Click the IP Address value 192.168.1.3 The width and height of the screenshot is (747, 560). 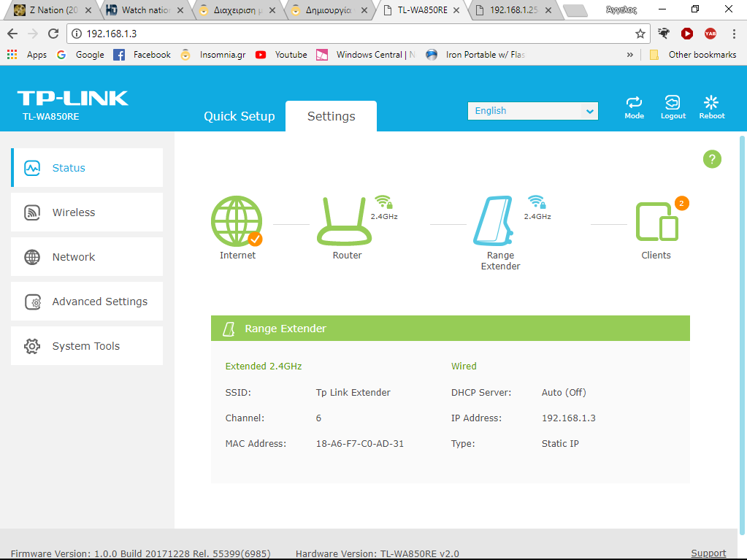pyautogui.click(x=568, y=418)
